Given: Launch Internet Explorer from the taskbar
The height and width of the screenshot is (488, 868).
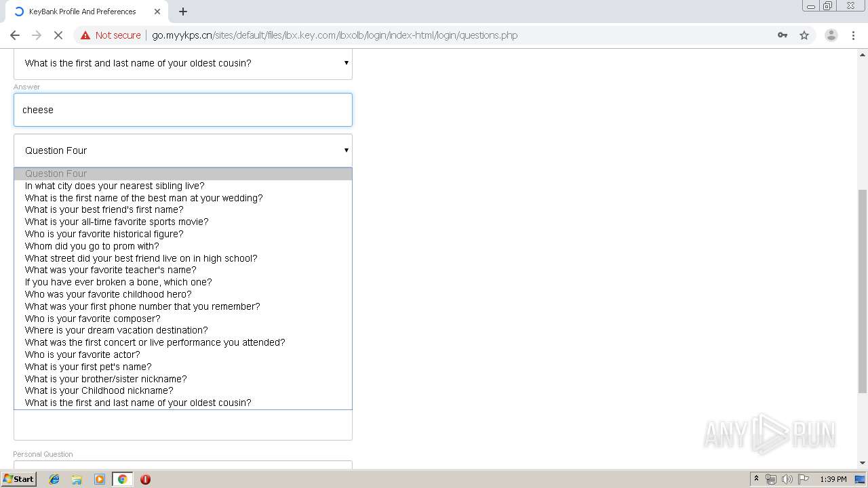Looking at the screenshot, I should click(x=54, y=479).
